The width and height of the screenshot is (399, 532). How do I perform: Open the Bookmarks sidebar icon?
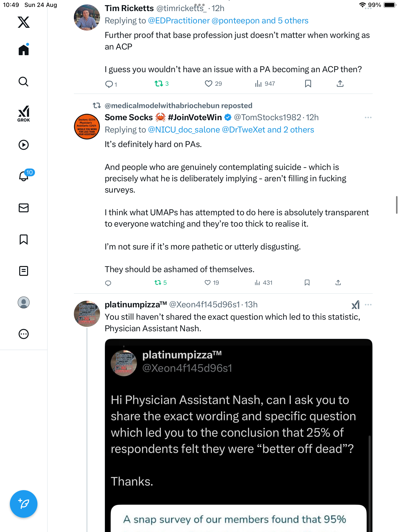[24, 239]
